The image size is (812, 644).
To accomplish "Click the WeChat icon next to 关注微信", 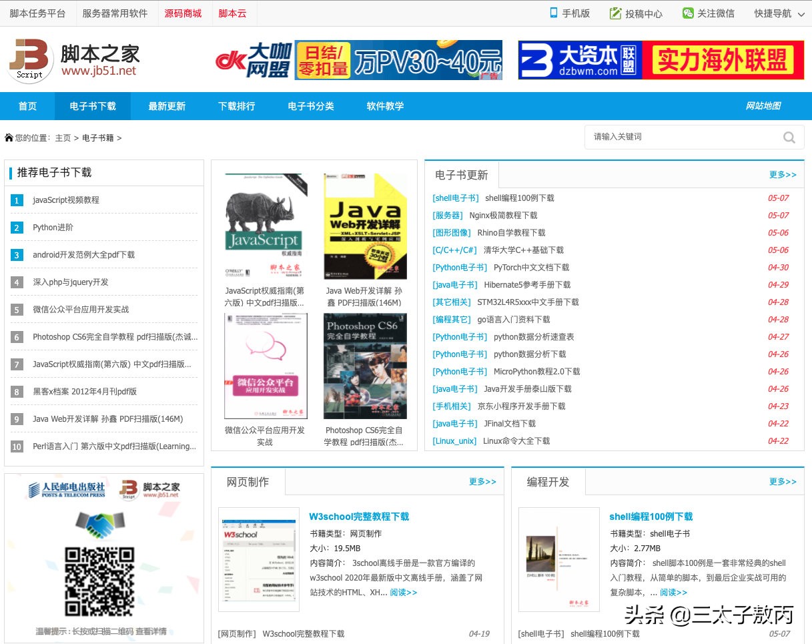I will click(x=688, y=13).
